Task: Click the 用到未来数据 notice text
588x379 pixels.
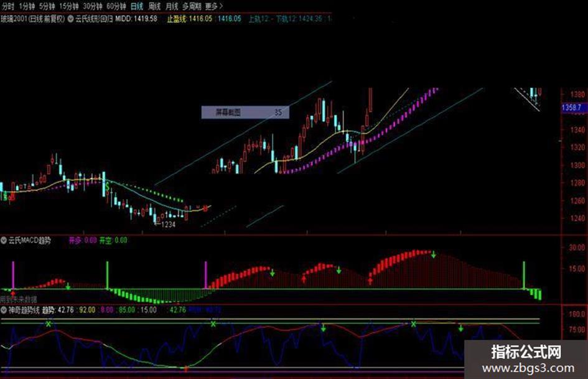Action: click(x=19, y=299)
